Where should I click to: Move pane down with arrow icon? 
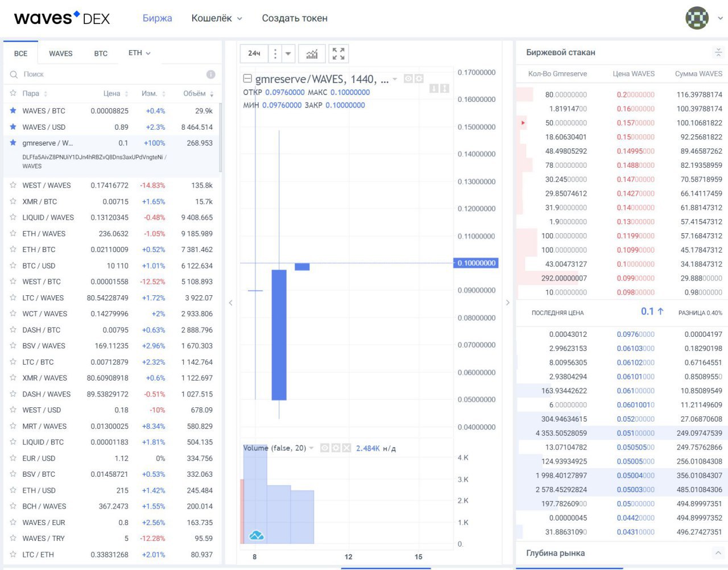pyautogui.click(x=434, y=88)
